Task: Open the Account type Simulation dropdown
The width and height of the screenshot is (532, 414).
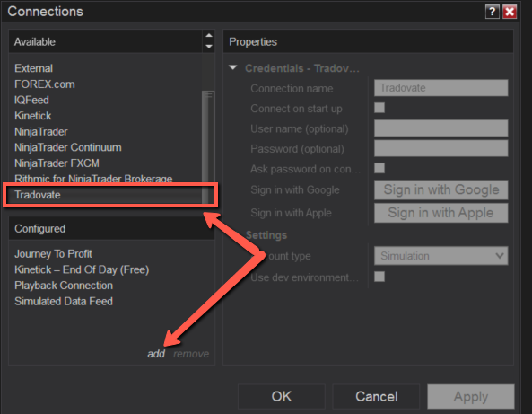Action: [x=441, y=256]
